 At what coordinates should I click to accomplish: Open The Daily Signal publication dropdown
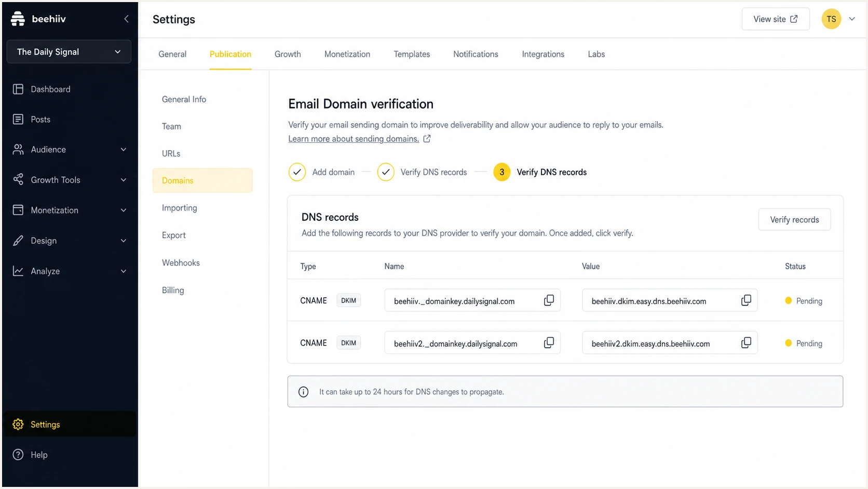click(x=69, y=52)
